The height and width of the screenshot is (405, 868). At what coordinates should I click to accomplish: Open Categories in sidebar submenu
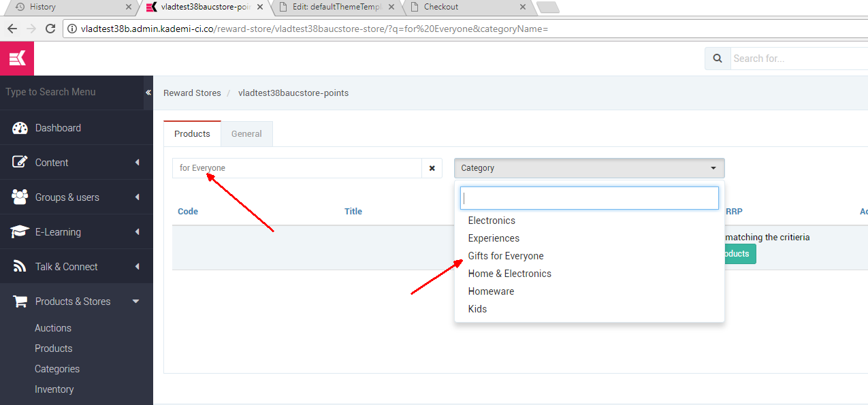[x=57, y=369]
